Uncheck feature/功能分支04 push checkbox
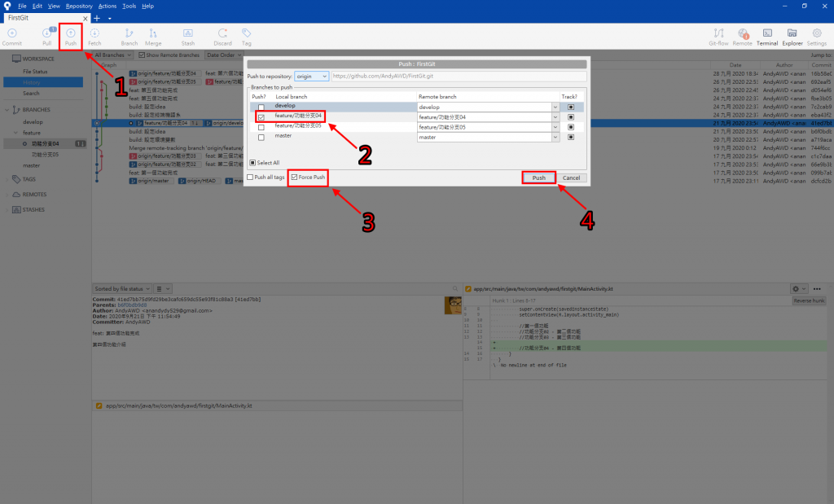The image size is (834, 504). point(261,117)
